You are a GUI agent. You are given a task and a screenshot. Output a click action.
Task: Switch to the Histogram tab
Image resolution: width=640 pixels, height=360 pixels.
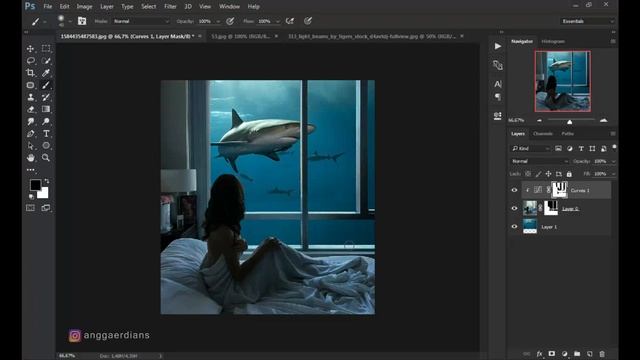tap(553, 41)
